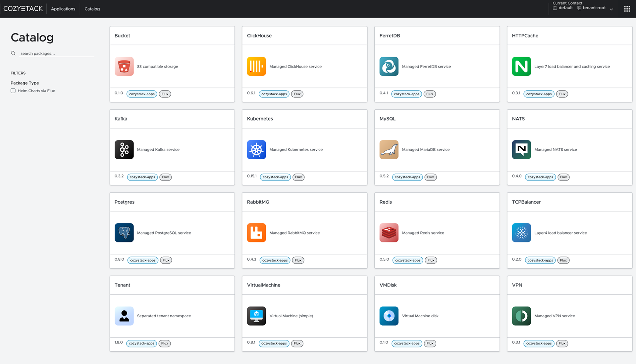Viewport: 636px width, 364px height.
Task: Click the TCPBalancer icon
Action: (521, 233)
